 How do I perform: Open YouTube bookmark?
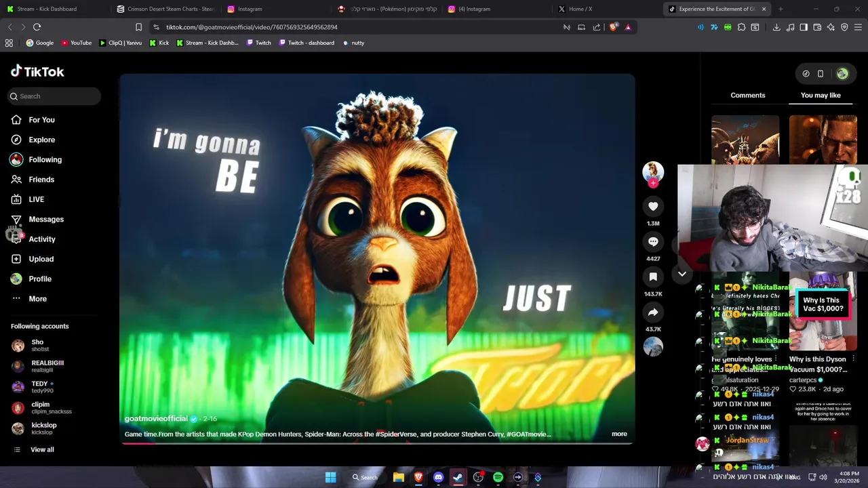[77, 43]
